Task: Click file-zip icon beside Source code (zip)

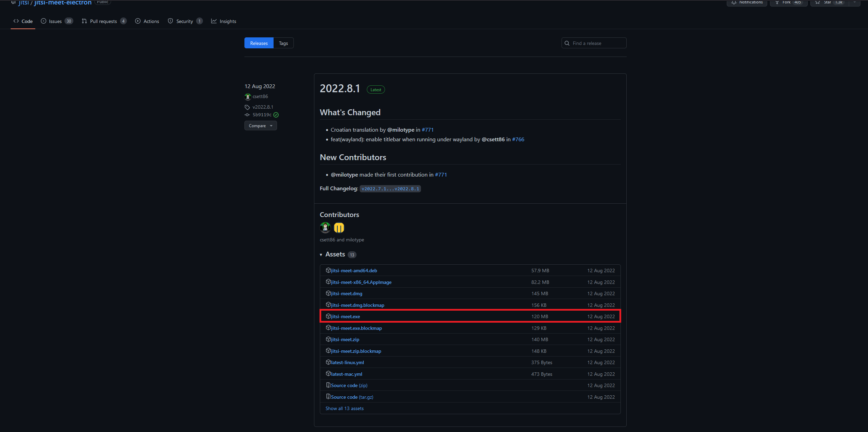Action: pos(328,385)
